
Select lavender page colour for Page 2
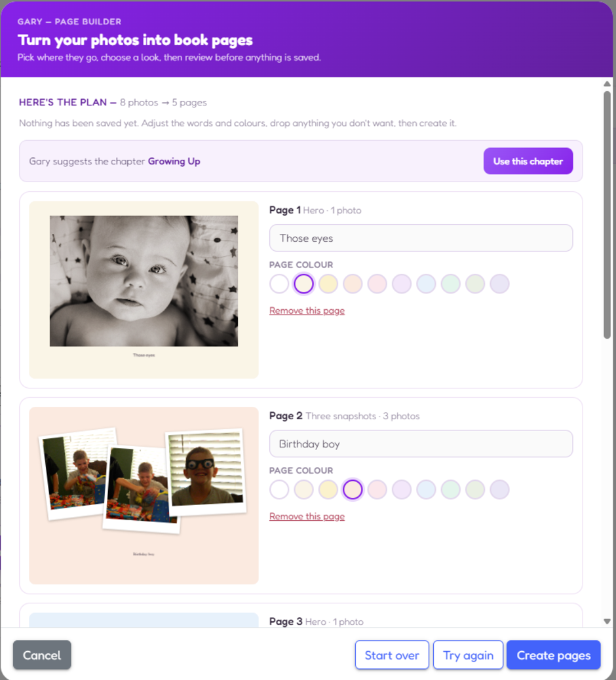[500, 489]
